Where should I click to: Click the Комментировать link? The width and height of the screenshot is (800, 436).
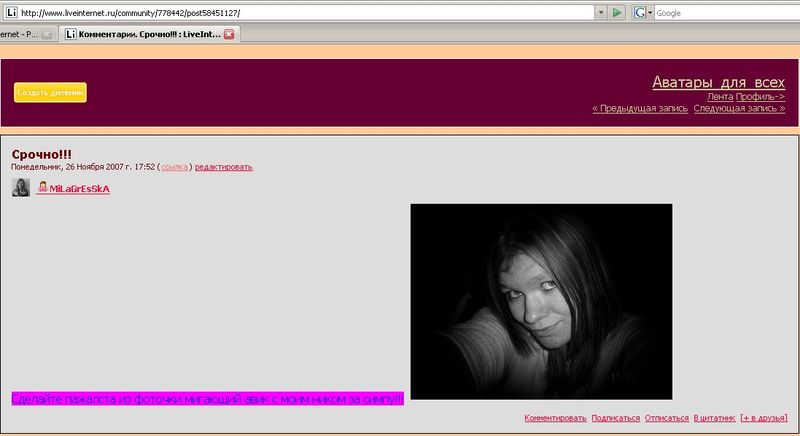[553, 418]
